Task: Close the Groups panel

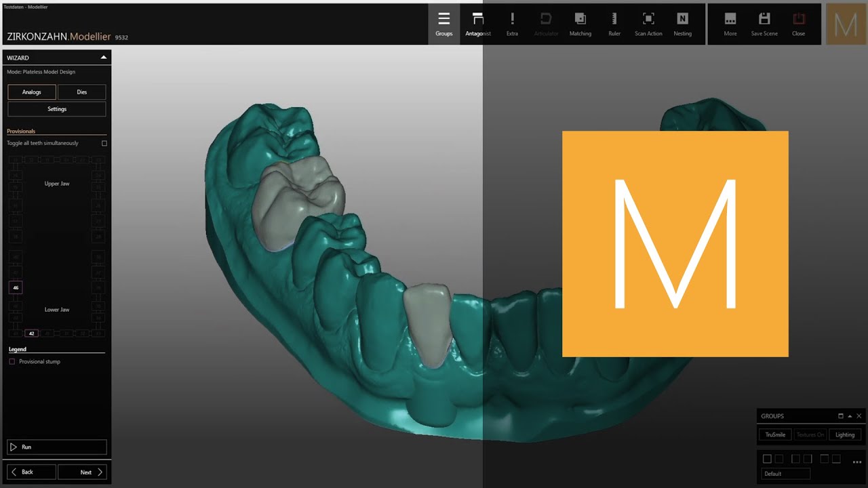Action: click(859, 416)
